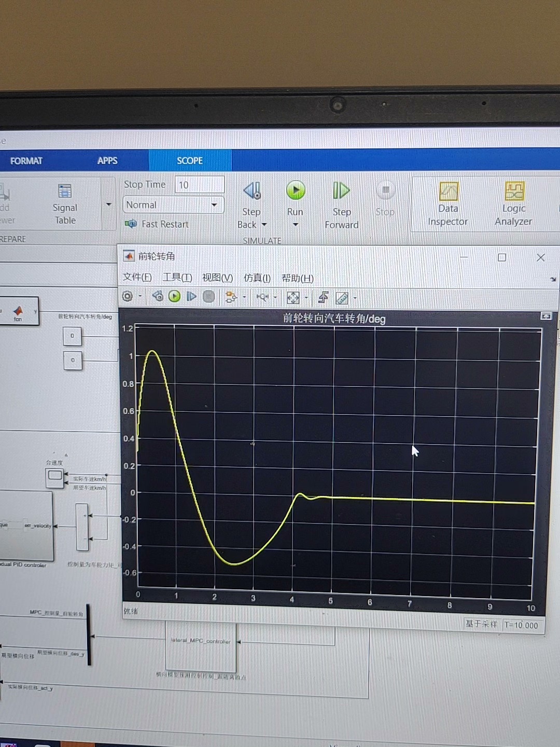Click the green Run button in ribbon
Image resolution: width=560 pixels, height=747 pixels.
click(296, 190)
